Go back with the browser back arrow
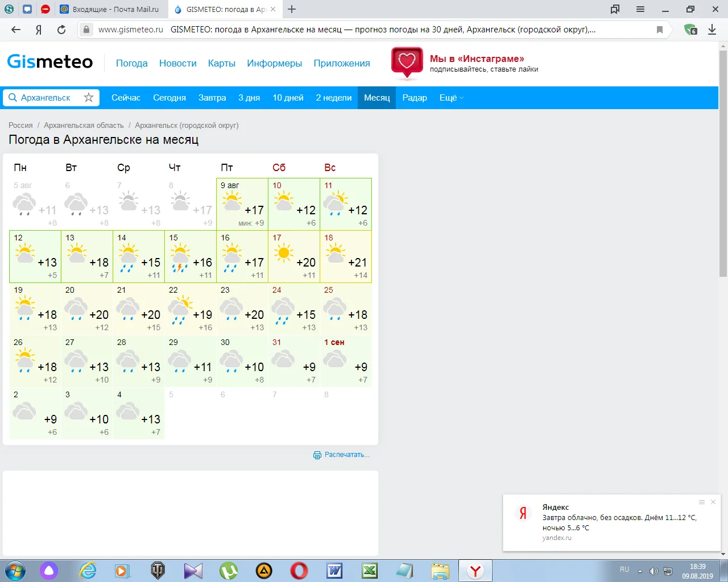728x582 pixels. 16,30
